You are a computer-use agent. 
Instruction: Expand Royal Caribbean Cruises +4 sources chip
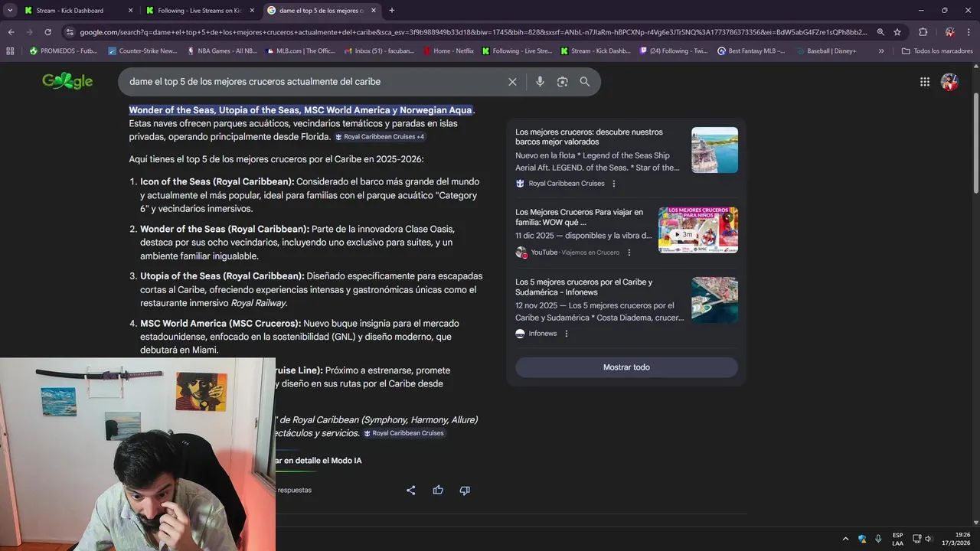(x=380, y=137)
